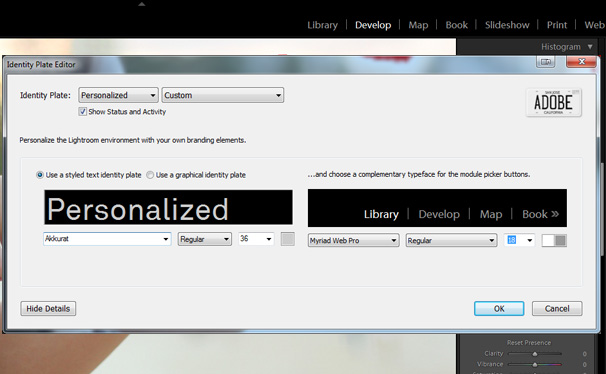606x374 pixels.
Task: Click the preview double-arrow next to Book
Action: click(x=555, y=214)
